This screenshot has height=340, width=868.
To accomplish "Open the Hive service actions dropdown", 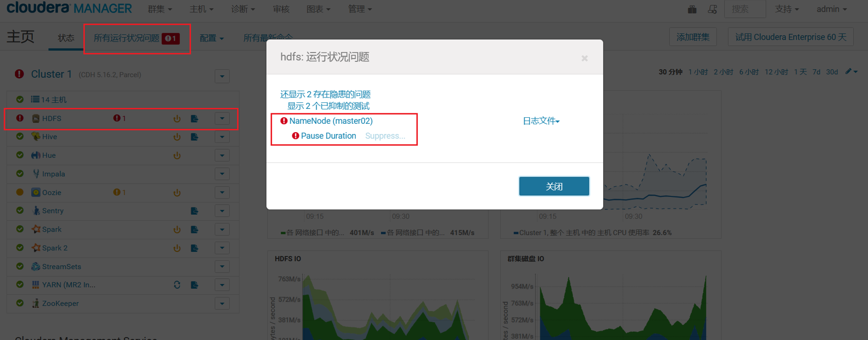I will point(222,137).
